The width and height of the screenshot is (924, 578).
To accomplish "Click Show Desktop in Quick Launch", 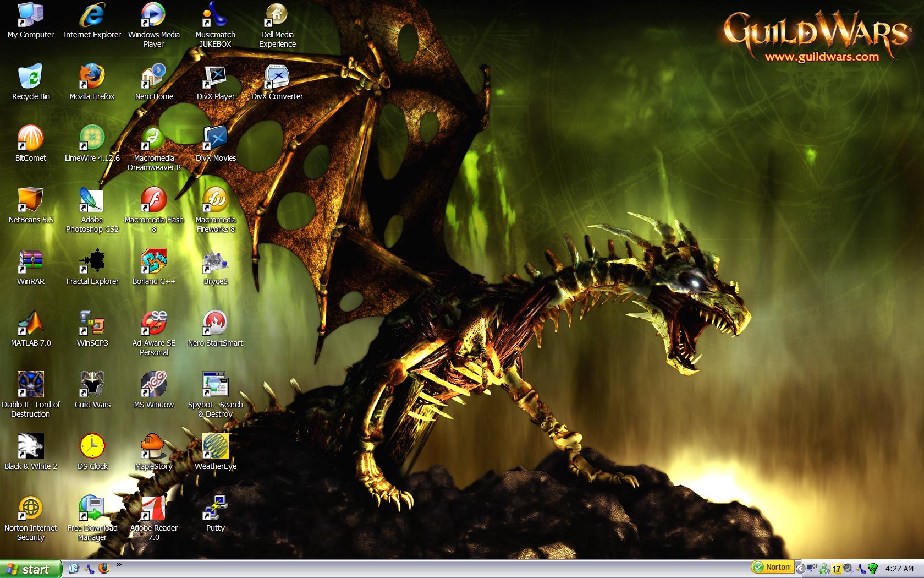I will pyautogui.click(x=73, y=569).
